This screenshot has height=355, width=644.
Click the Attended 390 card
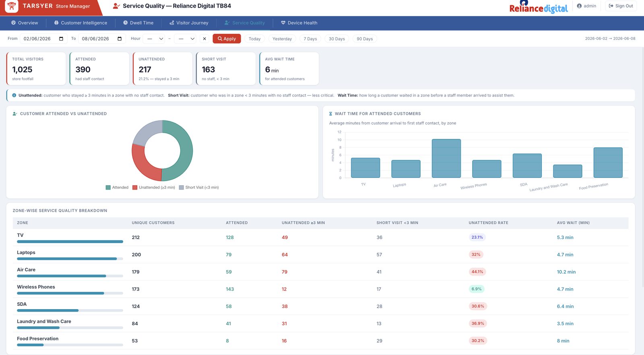(99, 68)
